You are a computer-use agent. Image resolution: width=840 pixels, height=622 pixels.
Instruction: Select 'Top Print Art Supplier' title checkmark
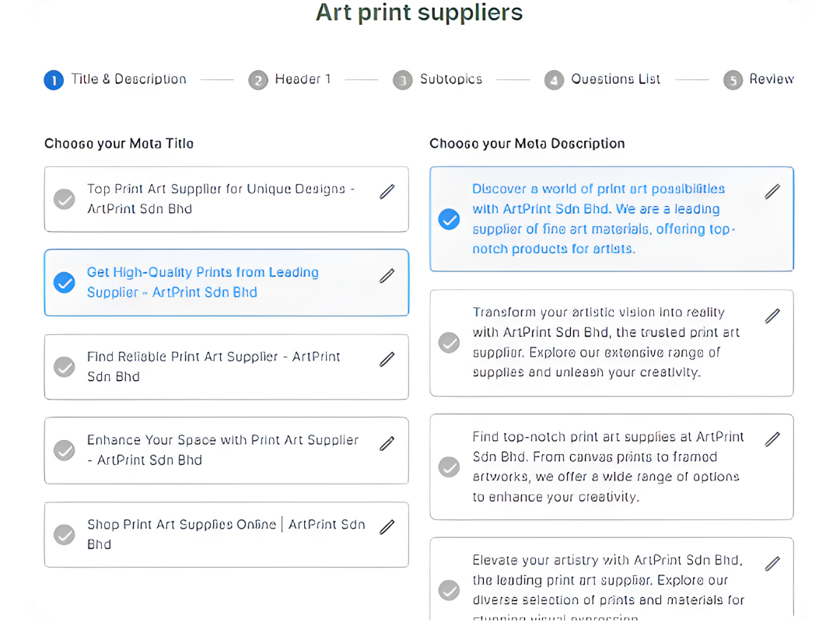(x=65, y=199)
